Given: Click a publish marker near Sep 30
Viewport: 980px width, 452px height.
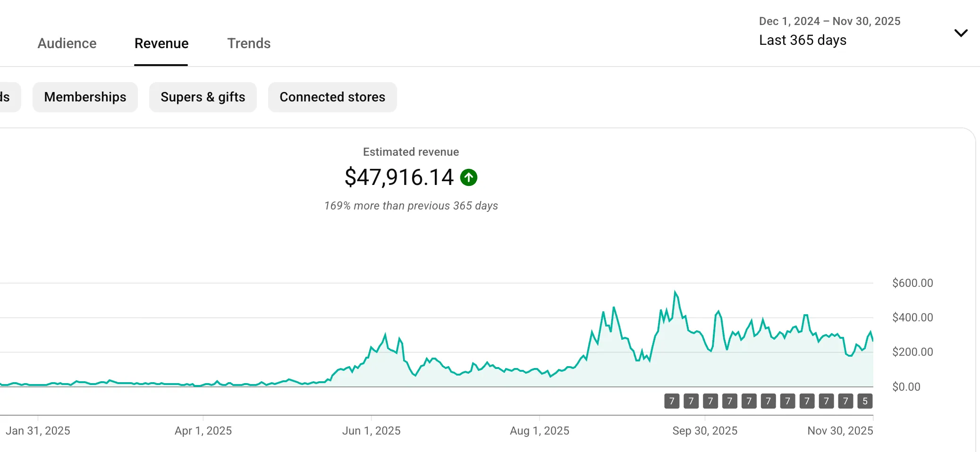Looking at the screenshot, I should (x=710, y=401).
